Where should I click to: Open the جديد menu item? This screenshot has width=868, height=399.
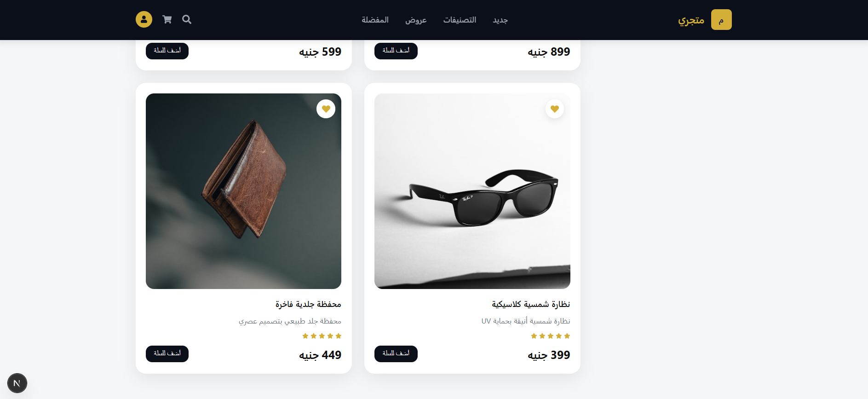(x=500, y=20)
